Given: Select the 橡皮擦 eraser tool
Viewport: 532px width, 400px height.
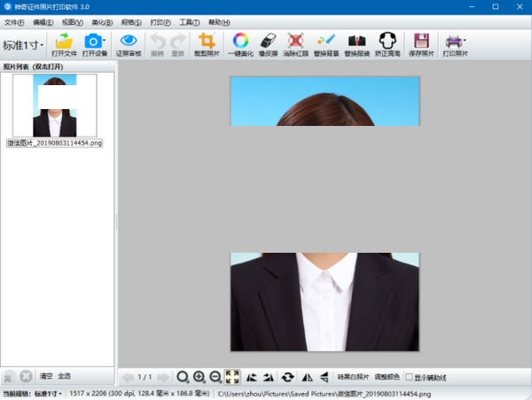Looking at the screenshot, I should [268, 42].
